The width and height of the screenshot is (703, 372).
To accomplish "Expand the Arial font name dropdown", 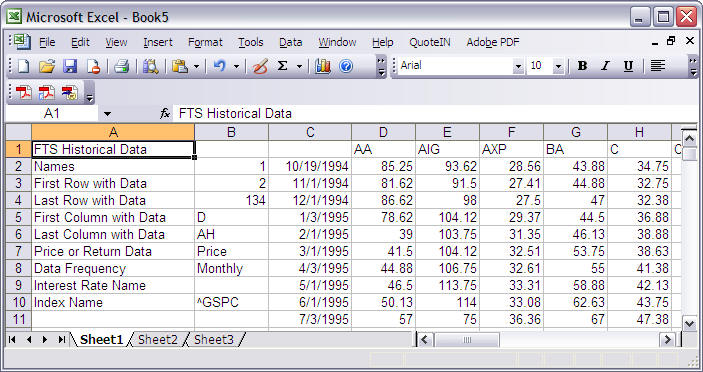I will tap(518, 67).
